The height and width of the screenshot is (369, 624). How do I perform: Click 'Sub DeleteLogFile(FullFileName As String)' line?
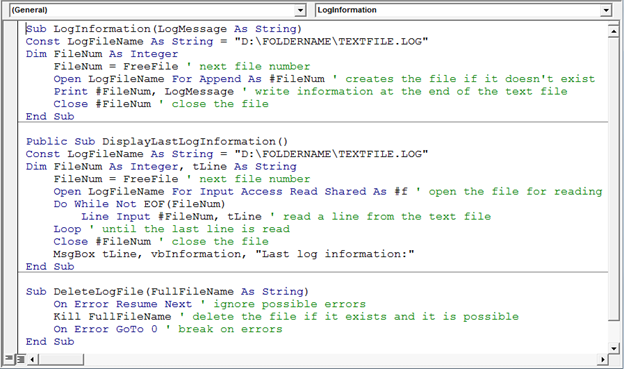click(167, 292)
